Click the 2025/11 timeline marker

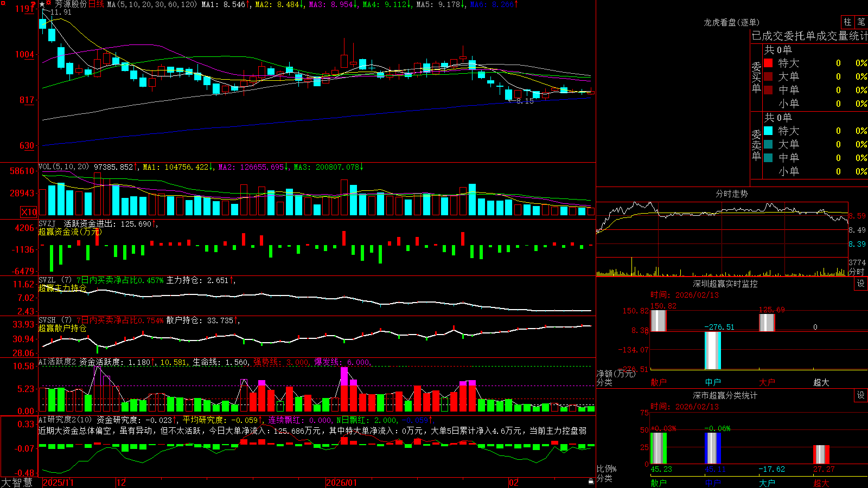(58, 483)
